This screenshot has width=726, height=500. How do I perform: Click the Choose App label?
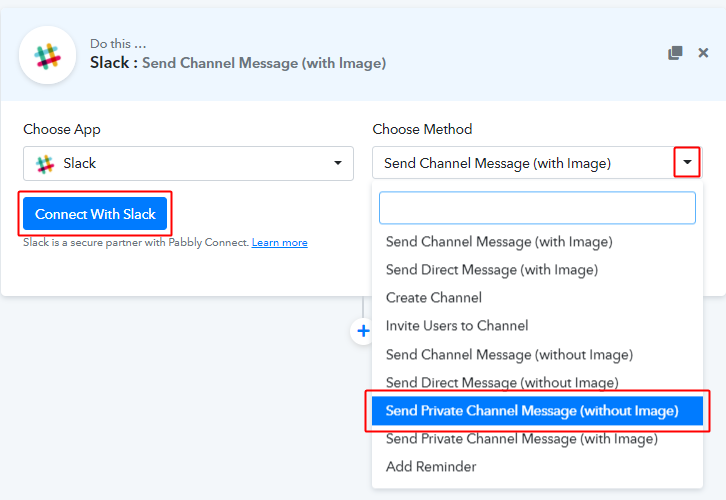point(62,129)
